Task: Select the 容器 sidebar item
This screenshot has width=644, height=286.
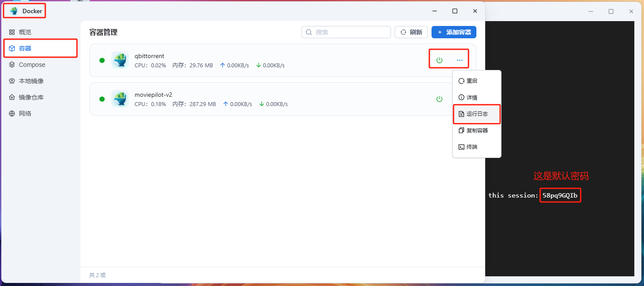Action: pos(40,48)
